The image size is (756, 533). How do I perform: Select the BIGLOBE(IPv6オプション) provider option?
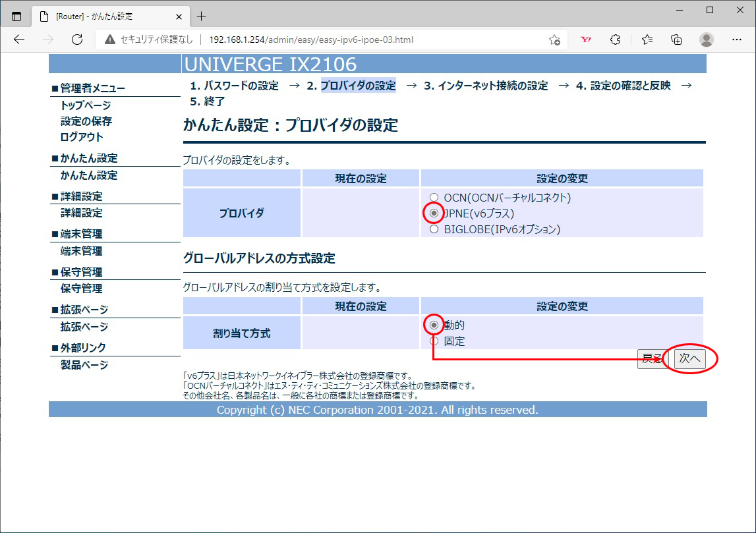click(x=434, y=229)
